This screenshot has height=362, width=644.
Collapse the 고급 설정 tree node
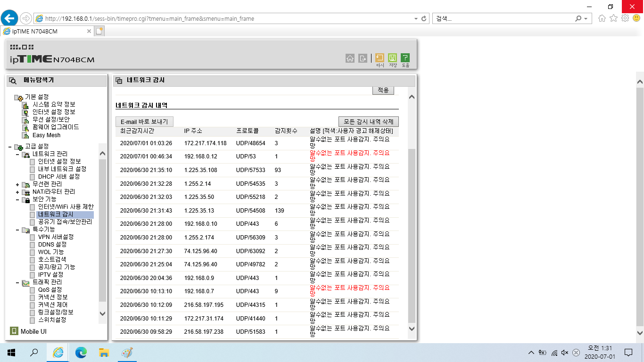pos(10,147)
